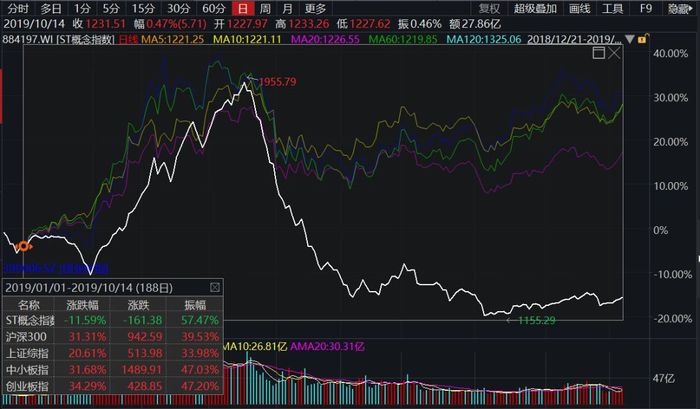
Task: Click the AMA20:30.31亿 volume indicator
Action: click(x=327, y=346)
